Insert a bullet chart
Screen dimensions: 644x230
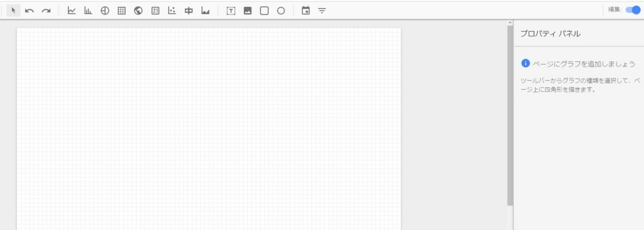pos(189,11)
